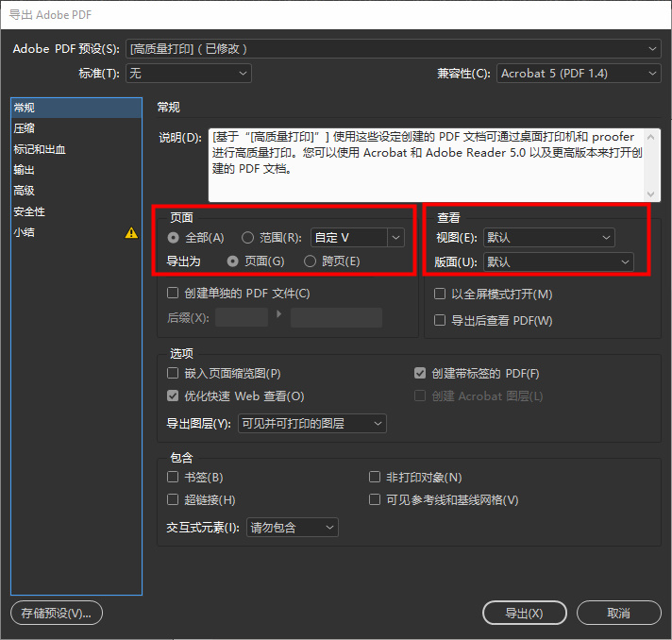672x640 pixels.
Task: Open the Adobe PDF 预设 dropdown
Action: click(393, 49)
